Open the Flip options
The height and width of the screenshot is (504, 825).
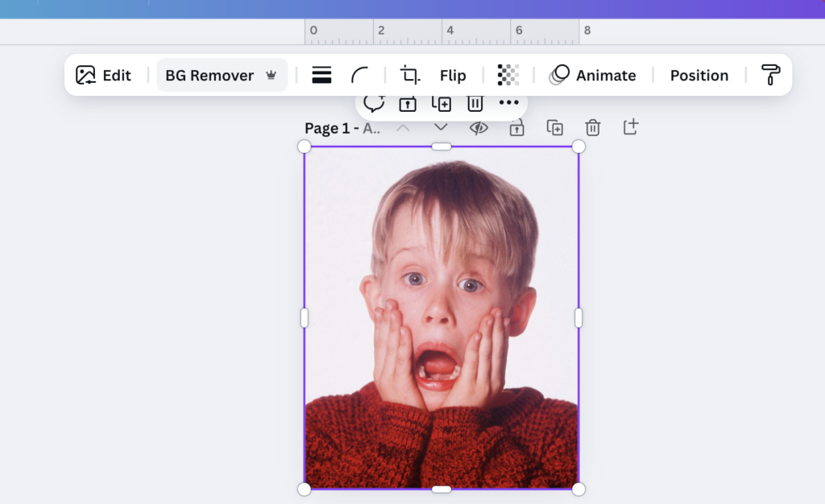click(x=453, y=75)
